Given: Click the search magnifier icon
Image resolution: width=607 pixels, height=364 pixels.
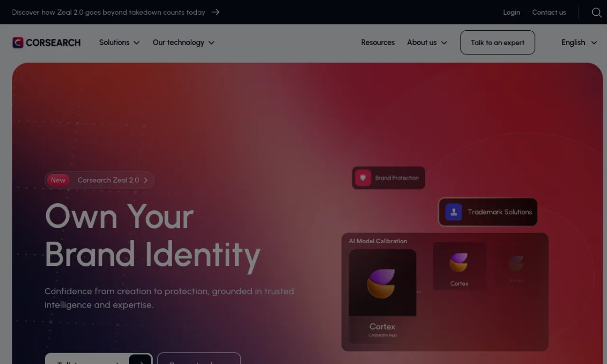Looking at the screenshot, I should [x=597, y=12].
